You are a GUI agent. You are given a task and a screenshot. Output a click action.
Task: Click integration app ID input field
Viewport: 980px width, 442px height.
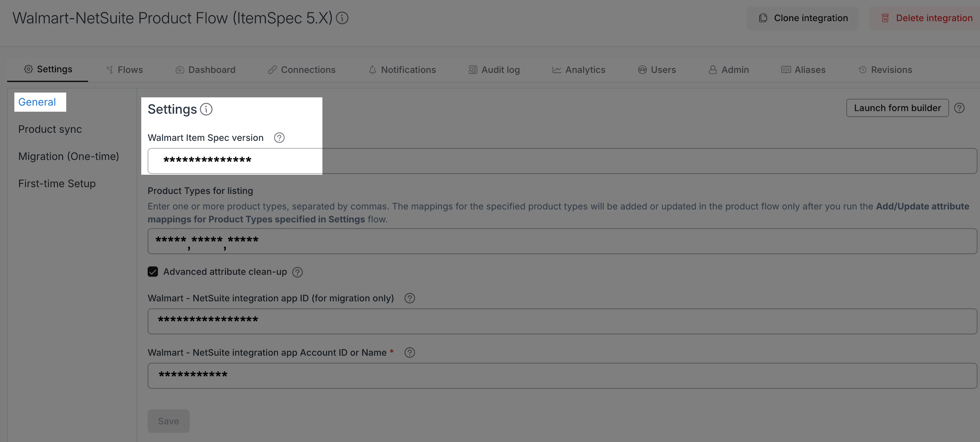click(x=562, y=321)
